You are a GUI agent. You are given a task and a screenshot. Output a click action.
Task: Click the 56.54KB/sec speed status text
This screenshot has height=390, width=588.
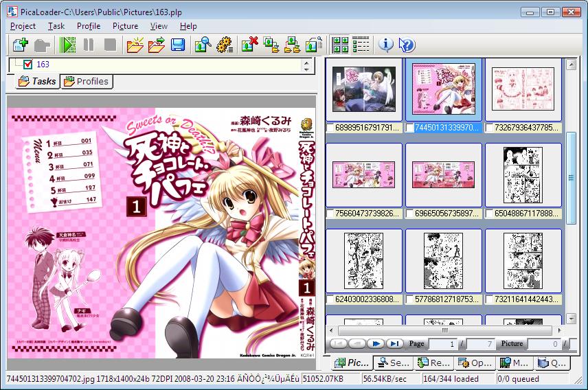pyautogui.click(x=385, y=379)
